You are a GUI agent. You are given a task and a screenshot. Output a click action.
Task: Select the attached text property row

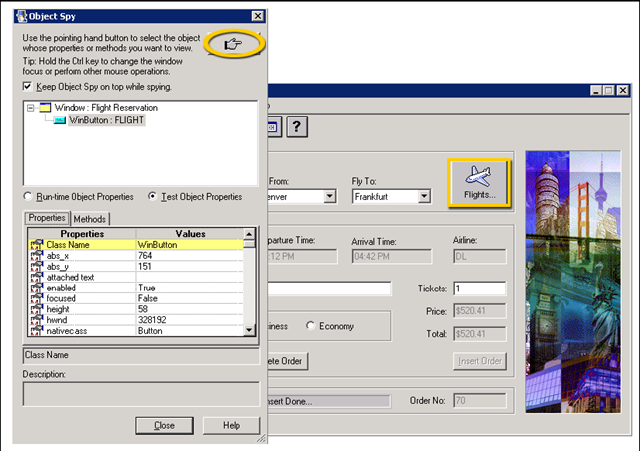pos(136,277)
